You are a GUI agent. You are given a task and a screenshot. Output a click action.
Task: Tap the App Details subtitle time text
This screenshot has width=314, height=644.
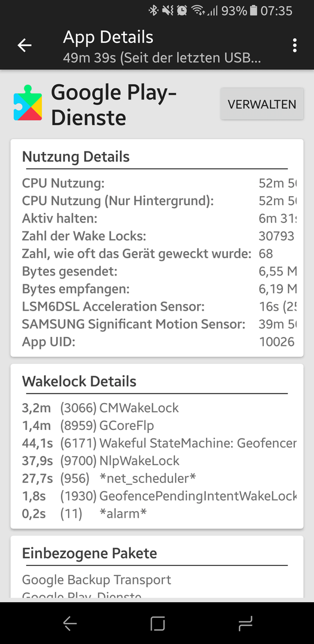162,58
